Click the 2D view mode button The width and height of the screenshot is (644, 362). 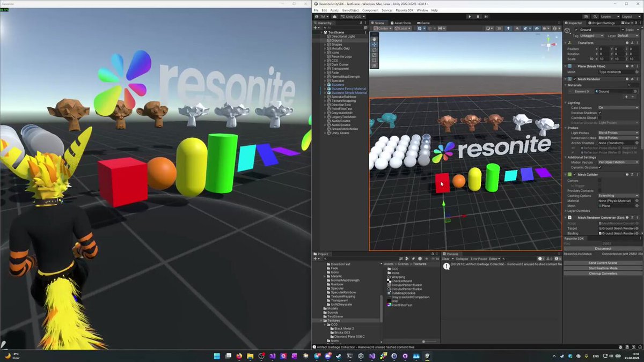click(499, 28)
